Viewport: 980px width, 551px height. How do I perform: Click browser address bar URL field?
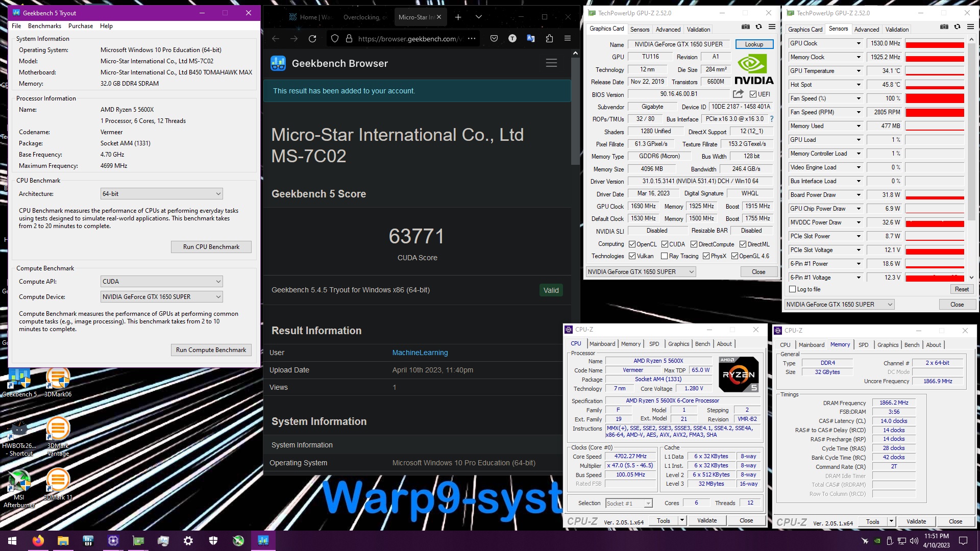pyautogui.click(x=409, y=38)
